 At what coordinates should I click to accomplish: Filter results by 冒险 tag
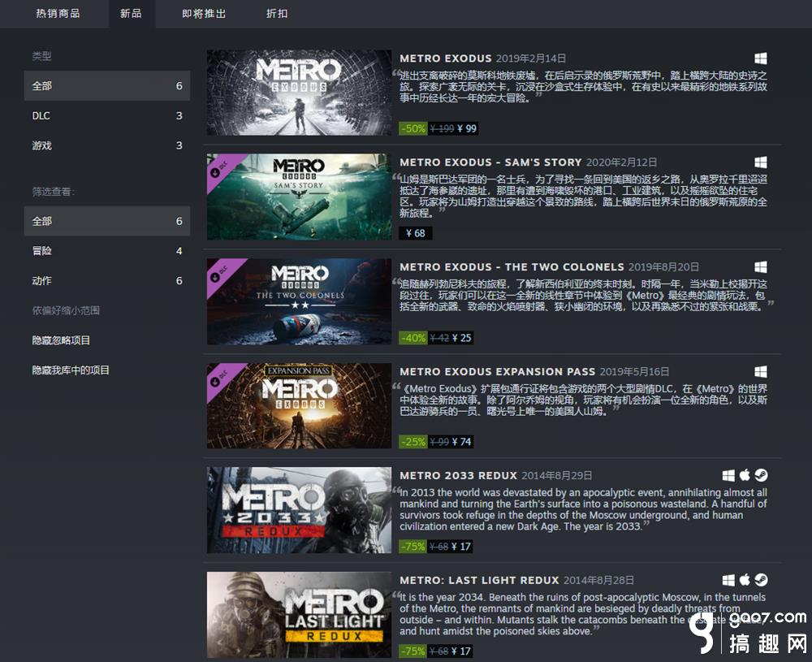[x=106, y=251]
